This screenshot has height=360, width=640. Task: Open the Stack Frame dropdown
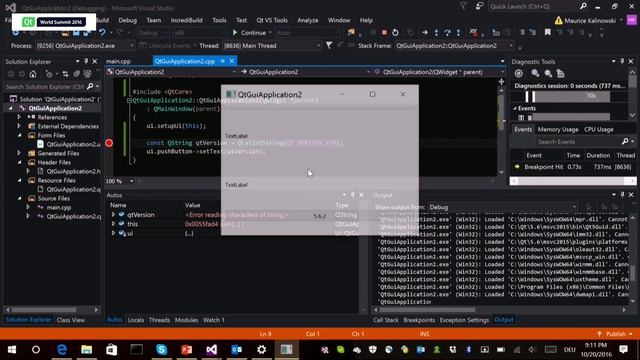[x=454, y=46]
